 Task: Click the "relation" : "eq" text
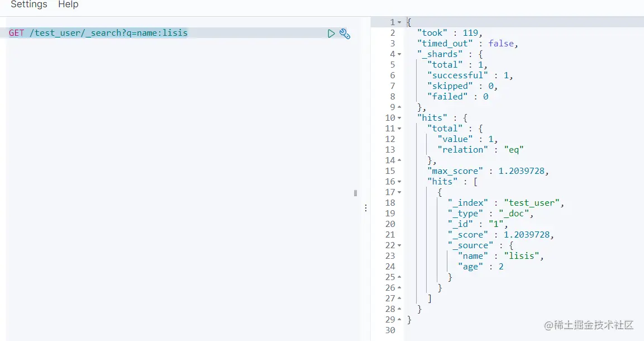tap(480, 150)
